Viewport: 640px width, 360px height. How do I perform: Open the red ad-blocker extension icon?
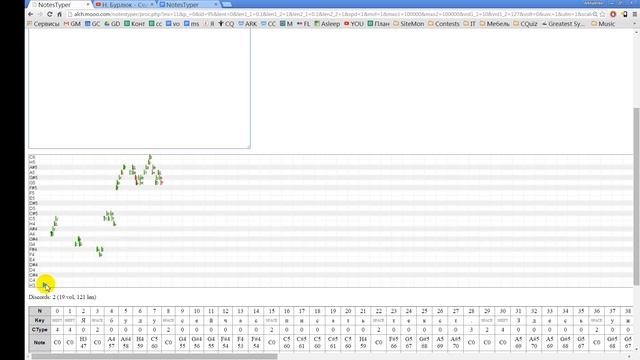click(x=613, y=14)
